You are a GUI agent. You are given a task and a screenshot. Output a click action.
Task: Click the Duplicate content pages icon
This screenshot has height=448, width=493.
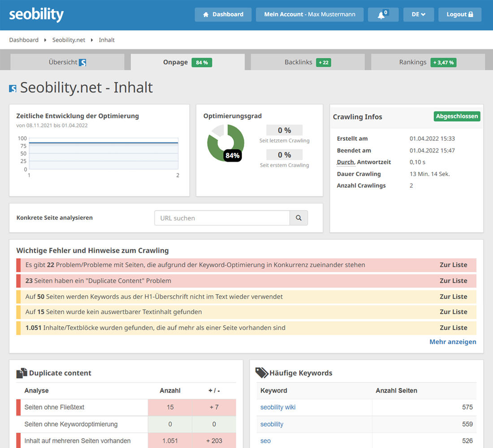click(22, 373)
